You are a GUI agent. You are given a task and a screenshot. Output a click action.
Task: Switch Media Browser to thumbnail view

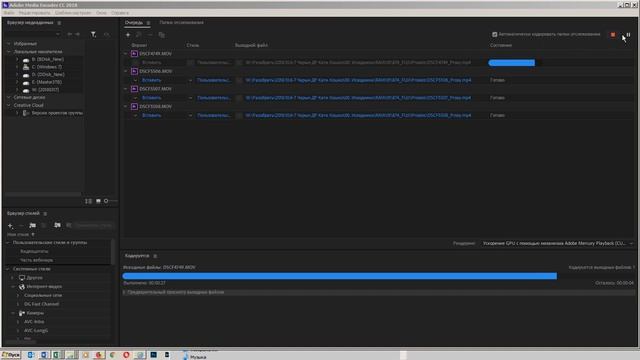[x=98, y=201]
